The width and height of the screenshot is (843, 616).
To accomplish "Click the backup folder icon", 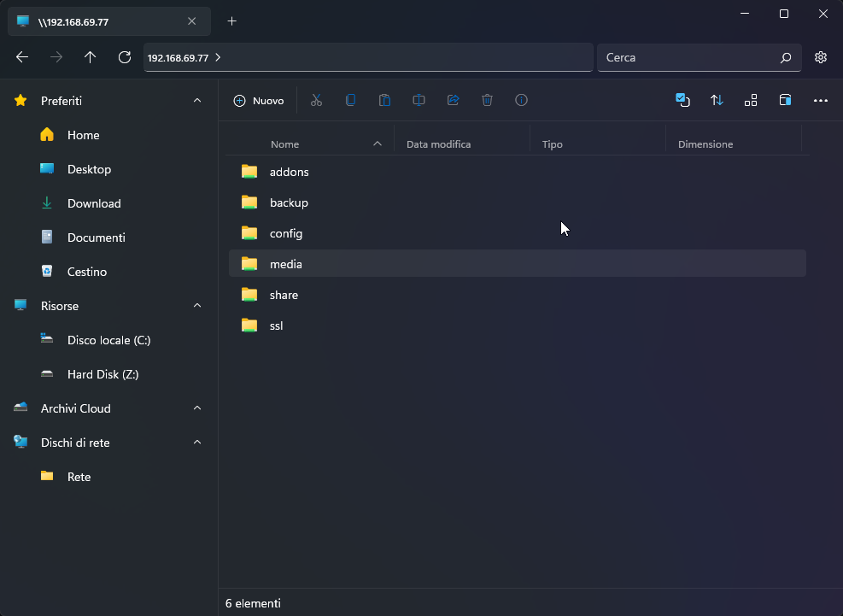I will (x=249, y=202).
